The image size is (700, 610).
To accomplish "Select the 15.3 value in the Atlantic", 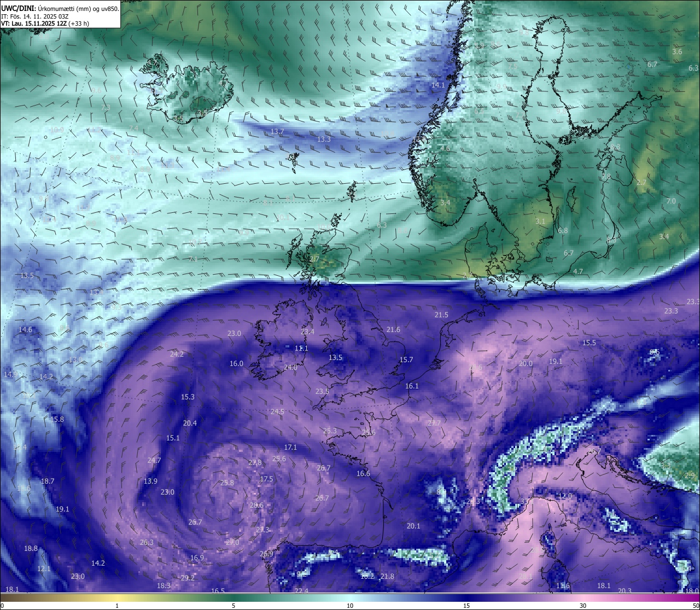I will 188,397.
